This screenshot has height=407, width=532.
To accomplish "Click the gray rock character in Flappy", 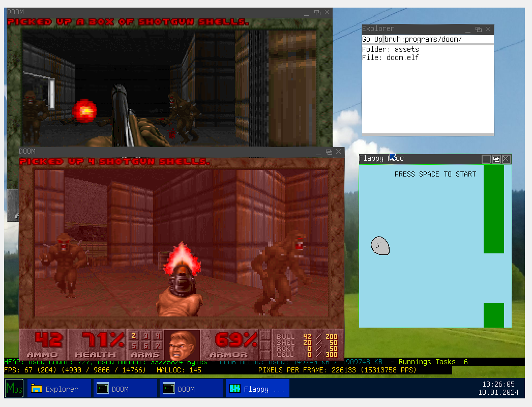I will click(380, 246).
